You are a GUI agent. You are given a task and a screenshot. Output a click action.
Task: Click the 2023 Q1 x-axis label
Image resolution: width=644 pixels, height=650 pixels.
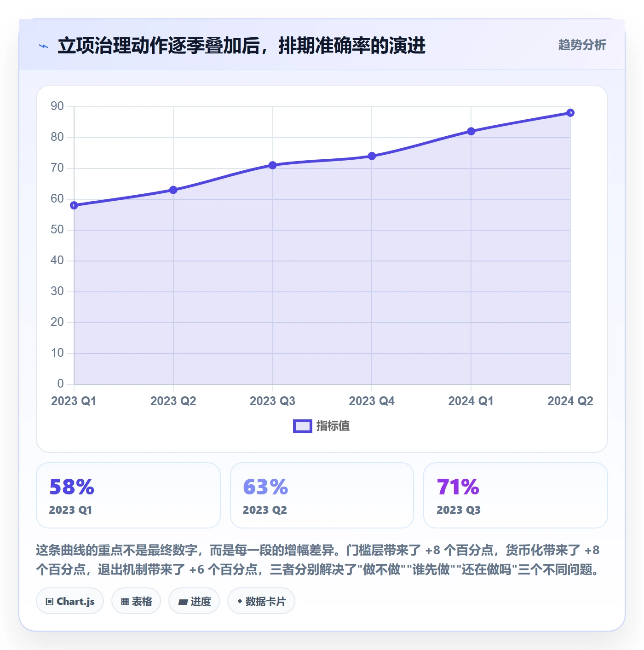coord(74,401)
